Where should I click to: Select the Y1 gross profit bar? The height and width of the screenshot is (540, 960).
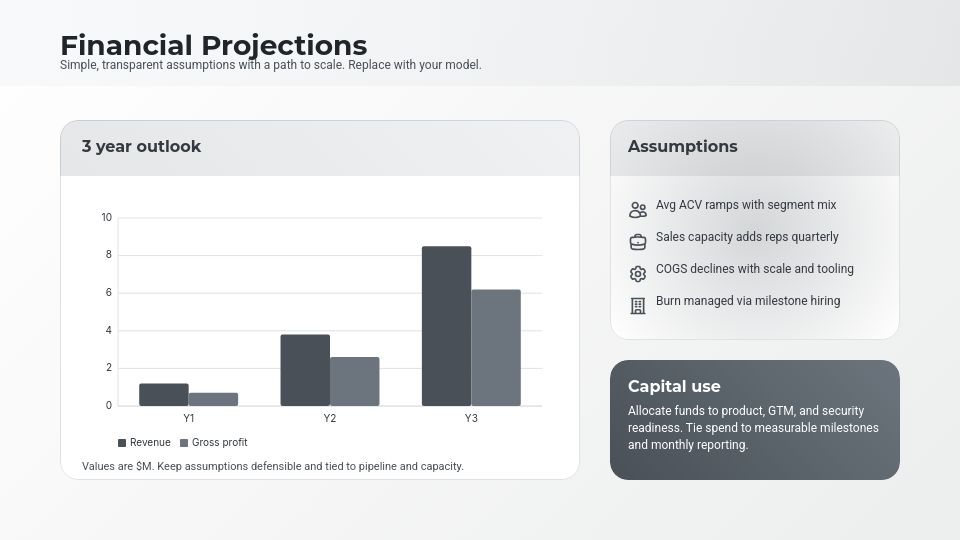click(x=213, y=399)
